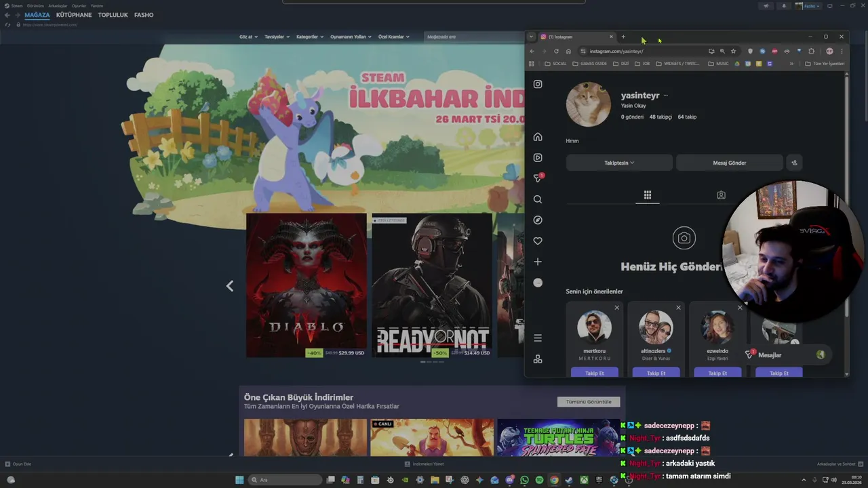Select the tagged photos tab on Instagram profile
The height and width of the screenshot is (488, 868).
coord(721,195)
